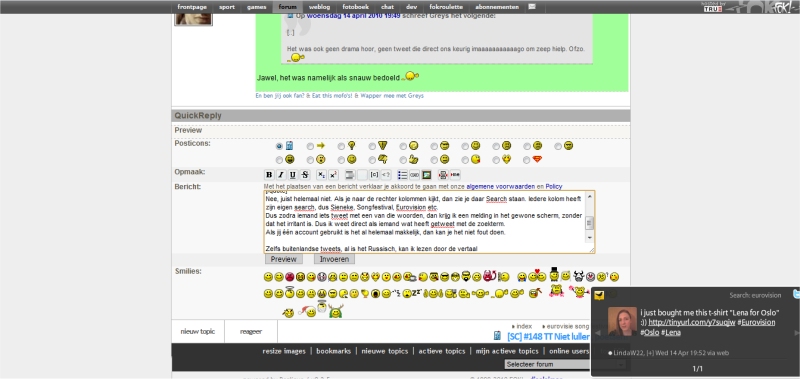Viewport: 800px width, 379px height.
Task: Click the Invoeren button
Action: pos(334,259)
